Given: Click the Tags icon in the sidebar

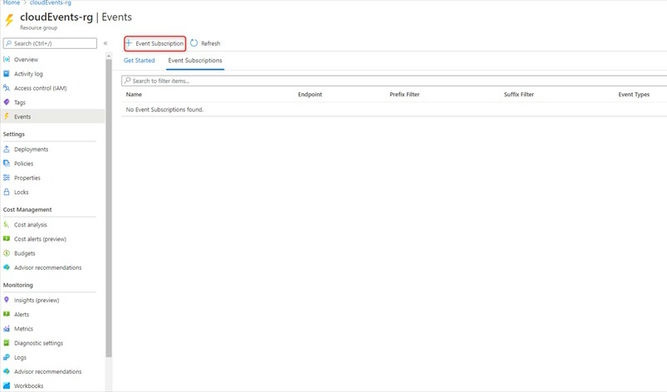Looking at the screenshot, I should click(x=6, y=102).
